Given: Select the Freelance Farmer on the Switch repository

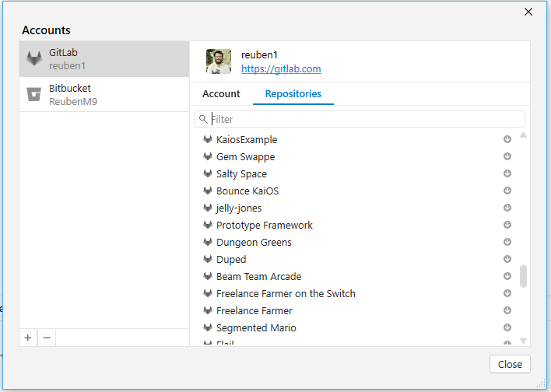Looking at the screenshot, I should [286, 294].
